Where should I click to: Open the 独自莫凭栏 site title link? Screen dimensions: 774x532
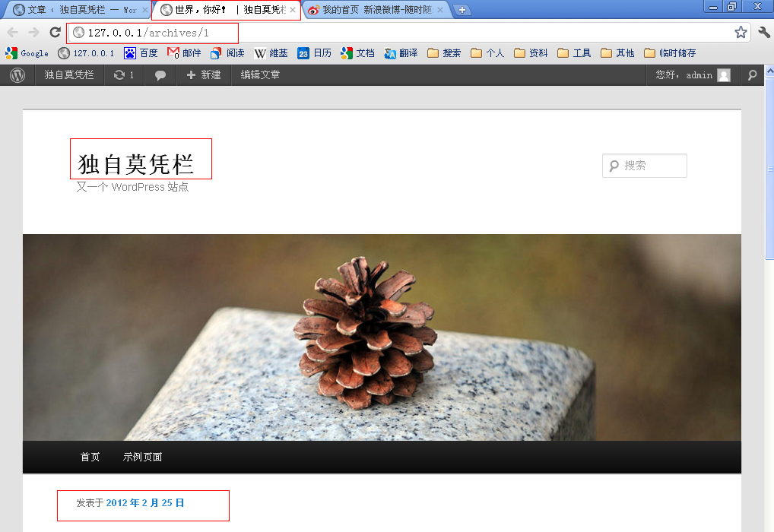pos(136,164)
